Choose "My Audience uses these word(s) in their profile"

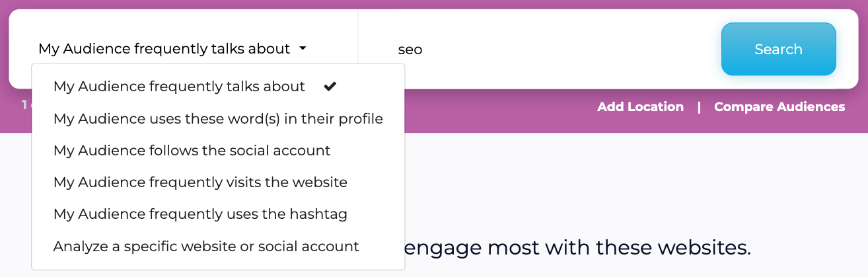[218, 119]
